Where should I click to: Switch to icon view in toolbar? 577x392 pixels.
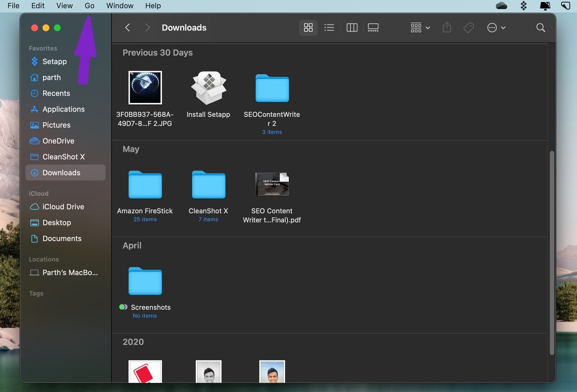[308, 28]
